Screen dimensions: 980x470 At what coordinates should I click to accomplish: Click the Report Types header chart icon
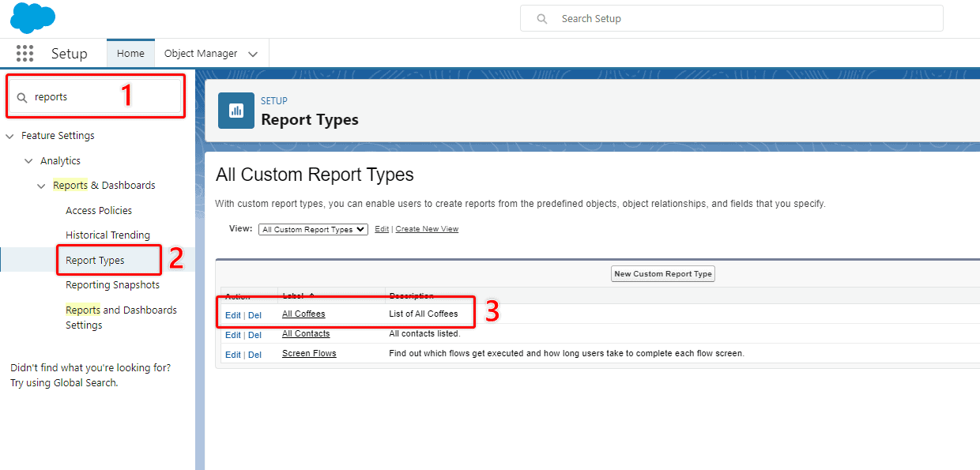coord(236,111)
